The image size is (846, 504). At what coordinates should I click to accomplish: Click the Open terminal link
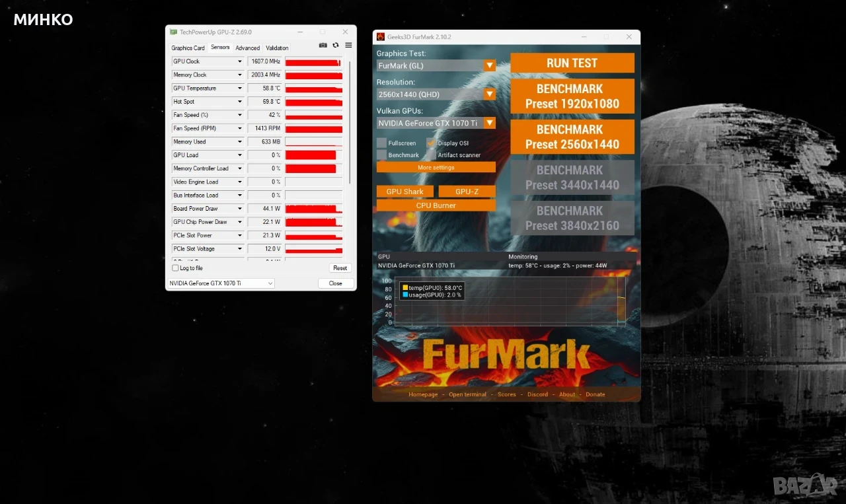pos(467,394)
